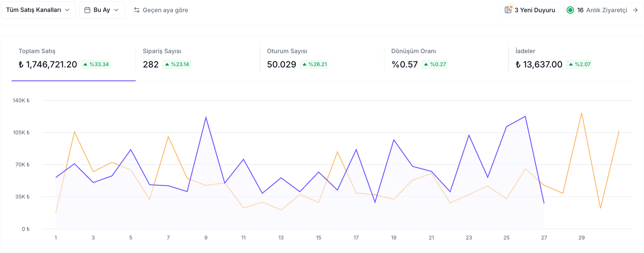Toggle the Geçen aya göre comparison
The image size is (644, 253).
click(161, 10)
